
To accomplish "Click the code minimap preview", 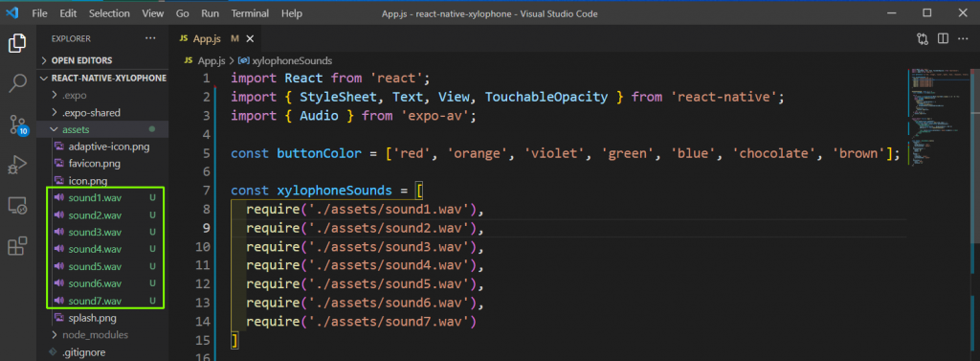I will (937, 119).
